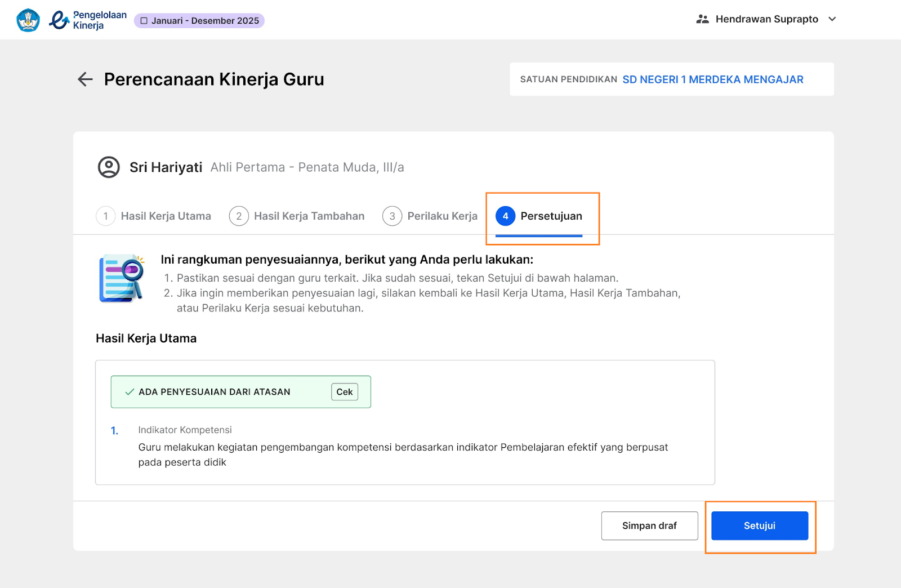The height and width of the screenshot is (588, 901).
Task: Select the Persetujuan step tab
Action: (539, 216)
